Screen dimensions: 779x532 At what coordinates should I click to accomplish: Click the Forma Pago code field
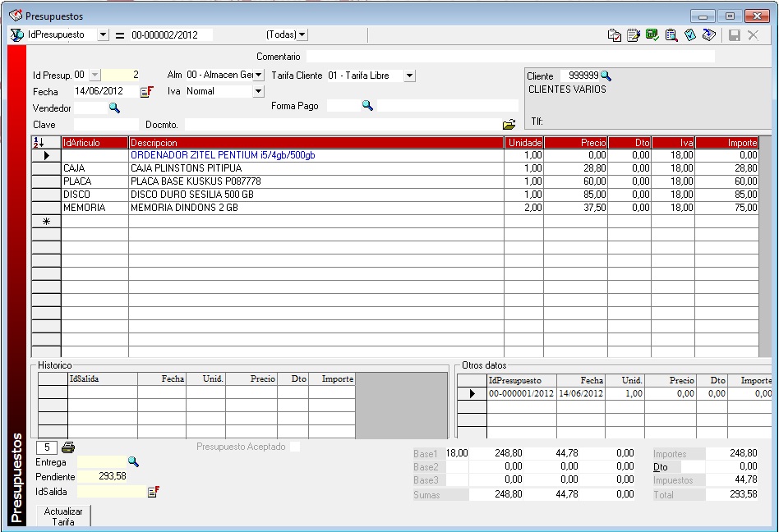tap(343, 106)
